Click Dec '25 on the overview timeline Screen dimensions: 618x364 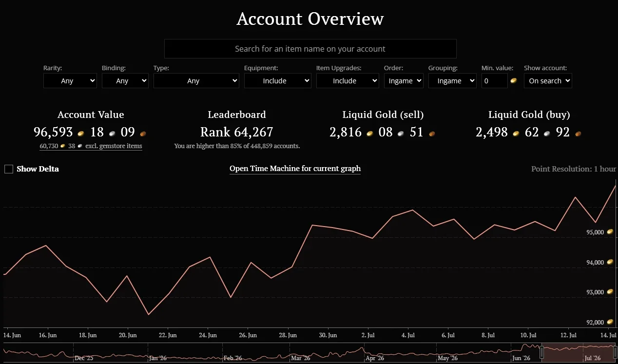coord(84,358)
